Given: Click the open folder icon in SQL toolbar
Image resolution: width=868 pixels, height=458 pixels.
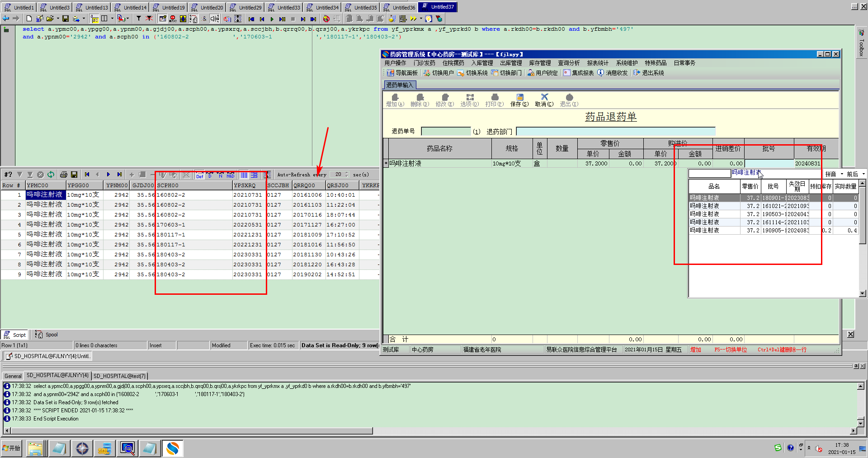Looking at the screenshot, I should coord(50,19).
